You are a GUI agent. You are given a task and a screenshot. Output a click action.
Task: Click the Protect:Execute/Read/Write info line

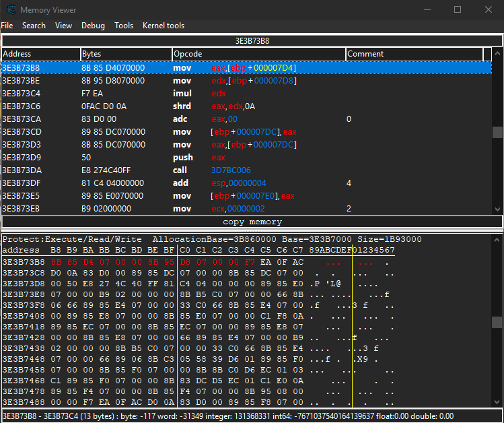(x=212, y=239)
